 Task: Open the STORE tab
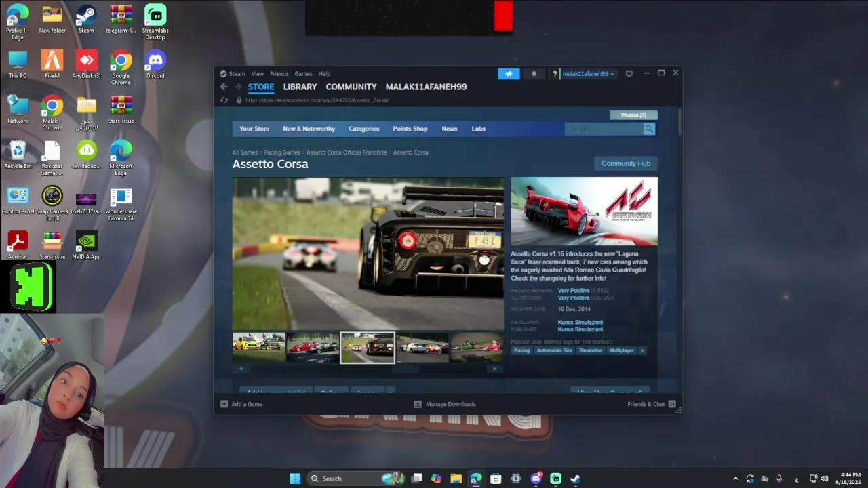[x=261, y=87]
